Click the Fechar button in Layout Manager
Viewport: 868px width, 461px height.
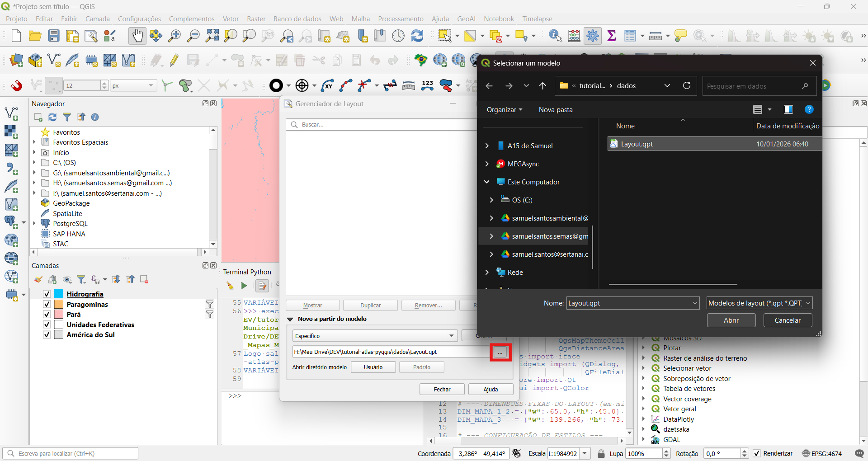coord(442,389)
